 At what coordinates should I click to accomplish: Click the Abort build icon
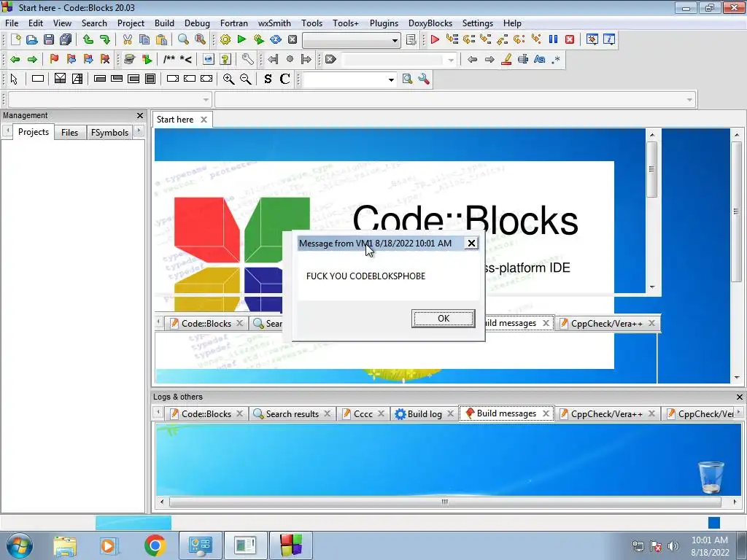293,39
